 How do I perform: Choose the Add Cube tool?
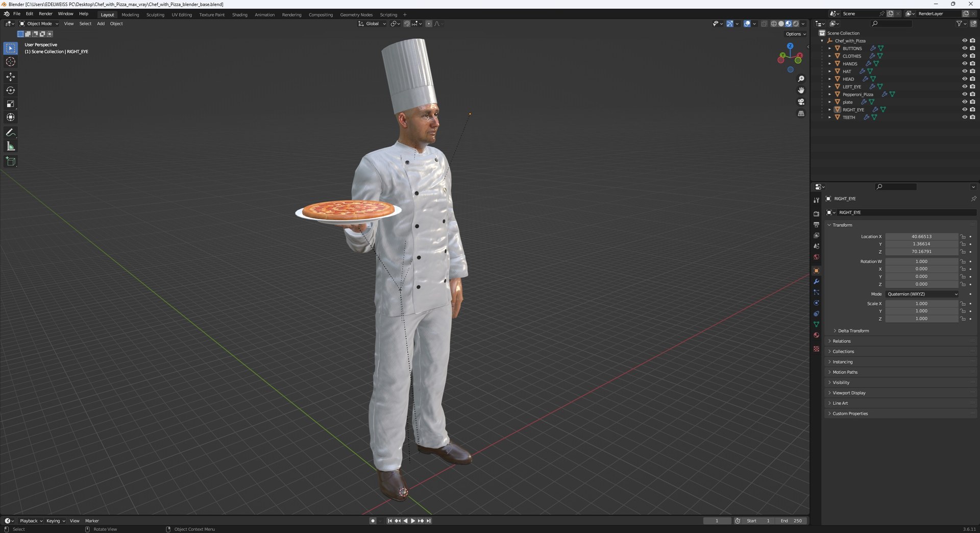point(10,161)
